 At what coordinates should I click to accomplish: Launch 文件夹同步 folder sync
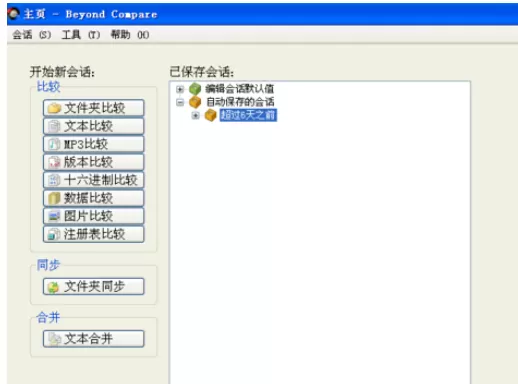pyautogui.click(x=94, y=286)
